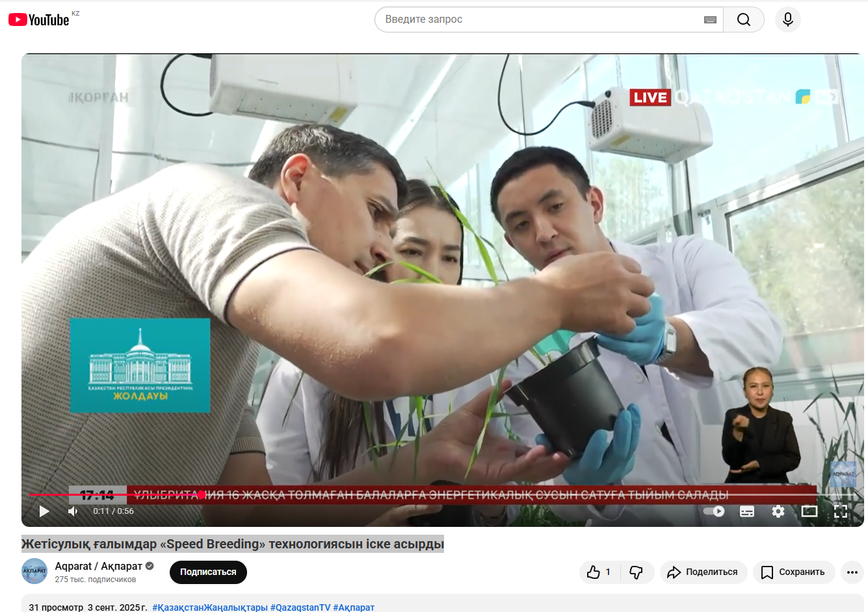The image size is (868, 612).
Task: Subscribe with the Подписаться button
Action: coord(208,572)
